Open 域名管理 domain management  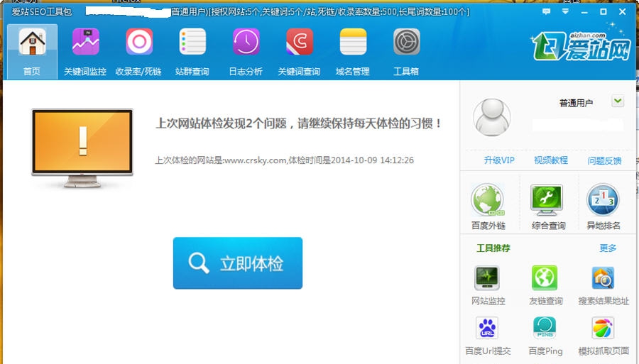pyautogui.click(x=352, y=51)
